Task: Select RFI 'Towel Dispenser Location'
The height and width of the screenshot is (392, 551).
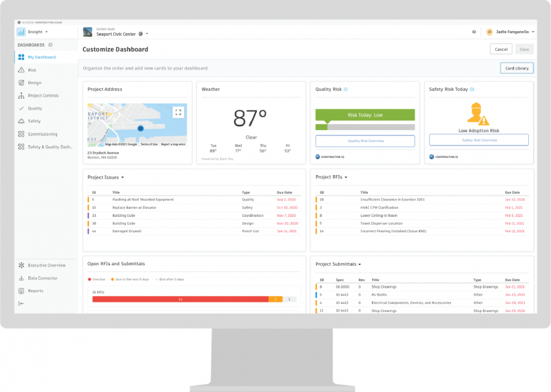Action: [422, 223]
